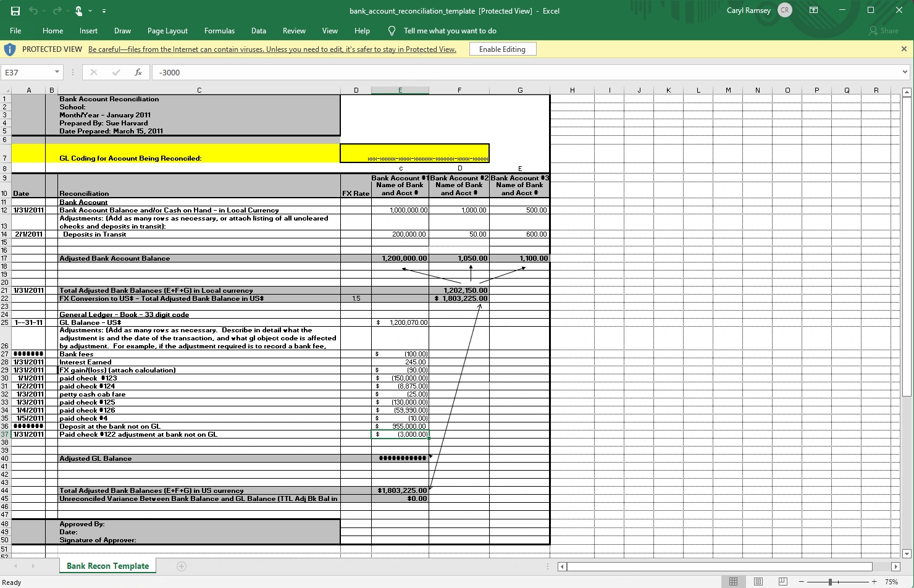Click the Tell me lightbulb icon
The height and width of the screenshot is (588, 914).
pyautogui.click(x=392, y=31)
